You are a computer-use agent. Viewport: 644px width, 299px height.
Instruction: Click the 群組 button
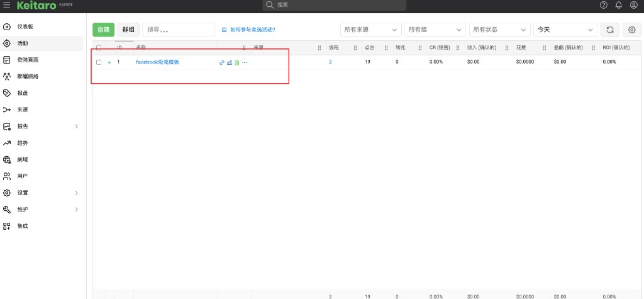click(x=128, y=30)
